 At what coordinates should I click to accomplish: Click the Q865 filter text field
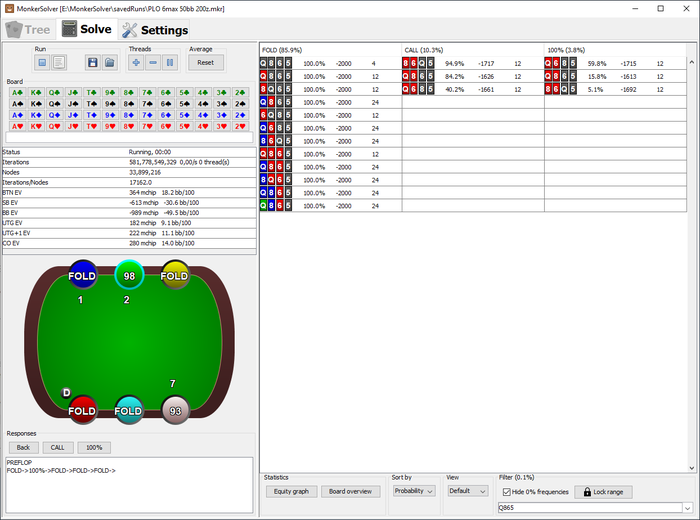pos(590,508)
